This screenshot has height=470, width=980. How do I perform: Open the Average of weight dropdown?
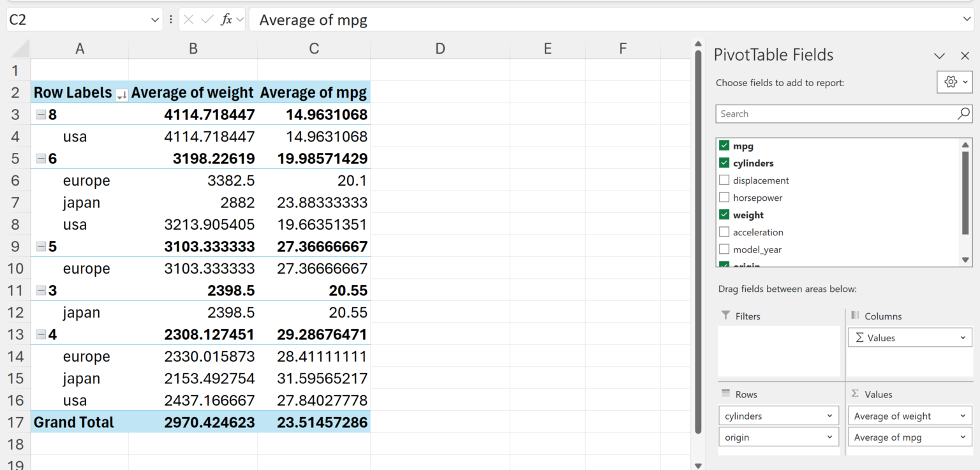[963, 415]
